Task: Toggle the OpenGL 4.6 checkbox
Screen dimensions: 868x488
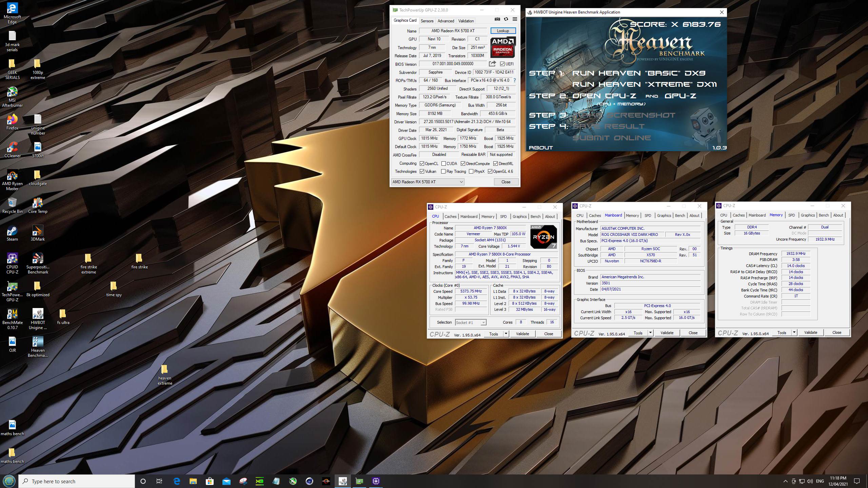Action: (x=490, y=171)
